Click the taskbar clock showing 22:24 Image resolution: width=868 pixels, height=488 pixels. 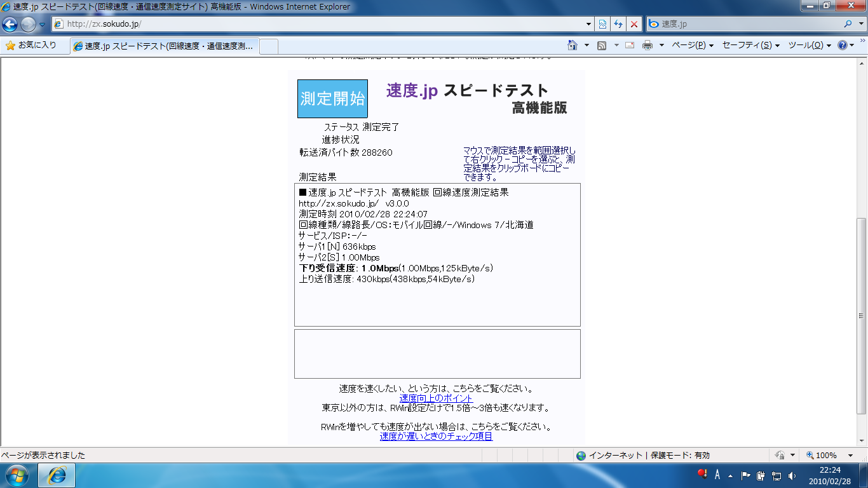829,475
